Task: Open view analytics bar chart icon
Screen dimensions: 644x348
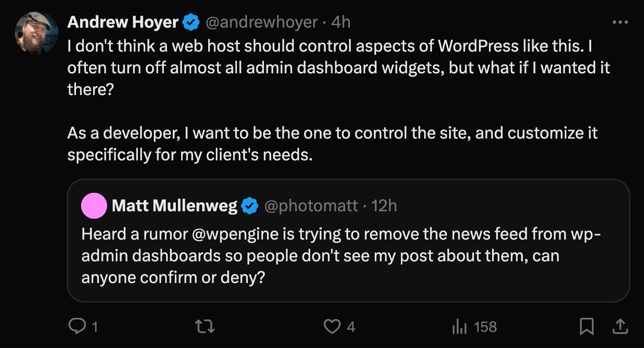Action: pos(459,326)
